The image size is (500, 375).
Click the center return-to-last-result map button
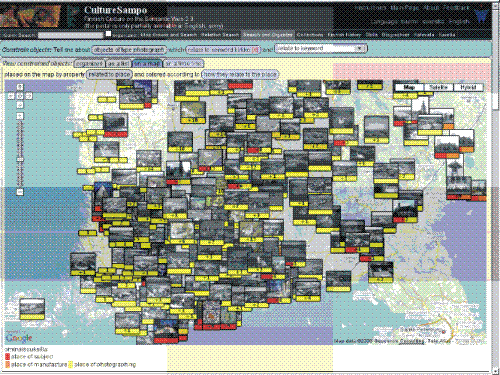(x=20, y=96)
